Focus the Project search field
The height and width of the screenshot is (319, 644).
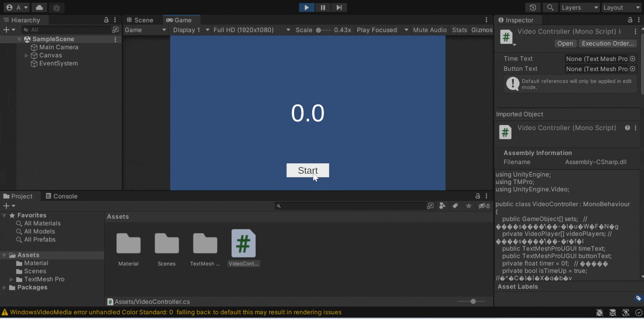[x=350, y=206]
